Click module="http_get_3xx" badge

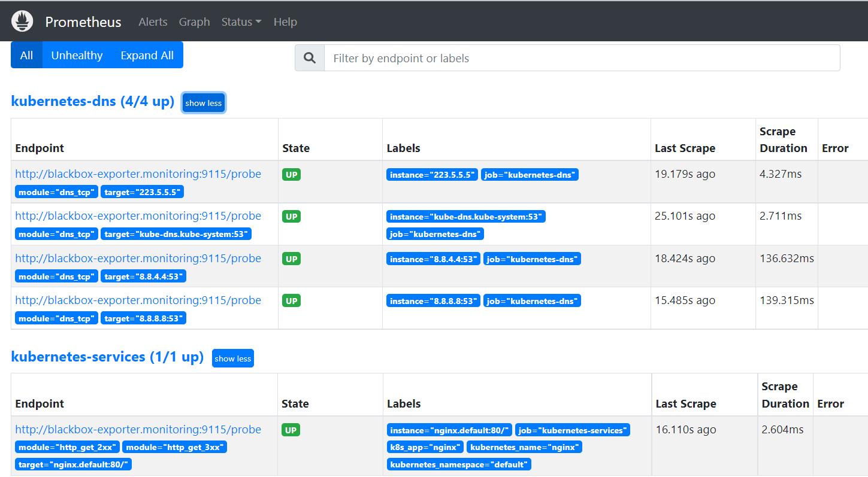(x=175, y=447)
